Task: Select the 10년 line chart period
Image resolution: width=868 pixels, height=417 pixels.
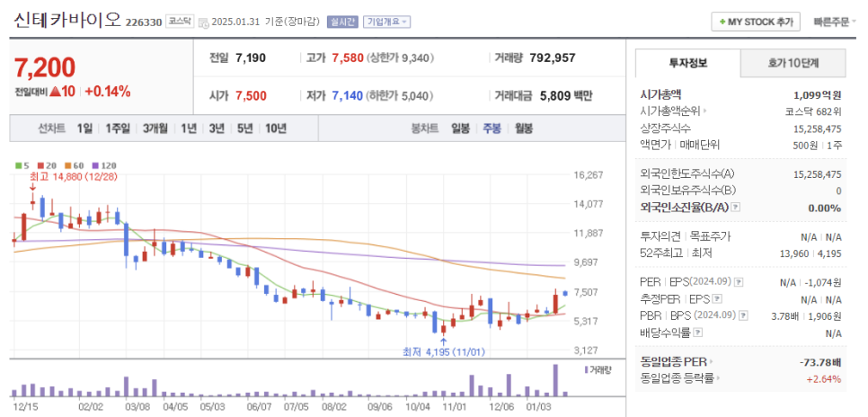Action: click(275, 129)
